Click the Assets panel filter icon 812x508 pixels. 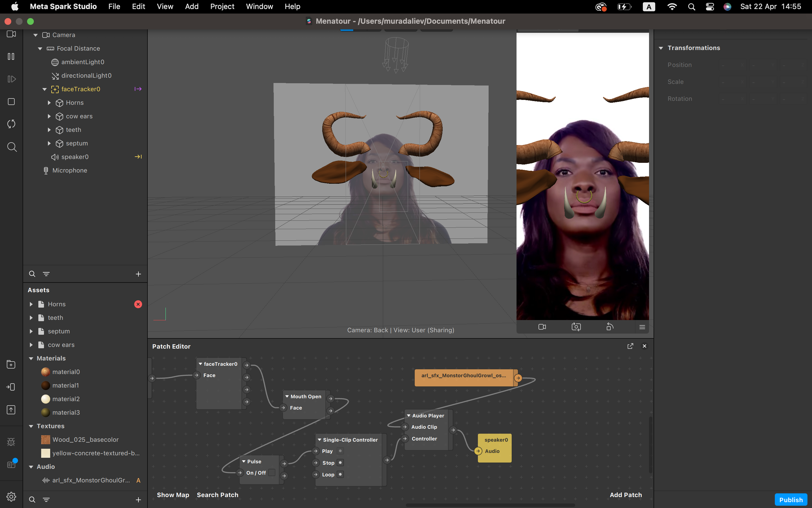(x=46, y=500)
